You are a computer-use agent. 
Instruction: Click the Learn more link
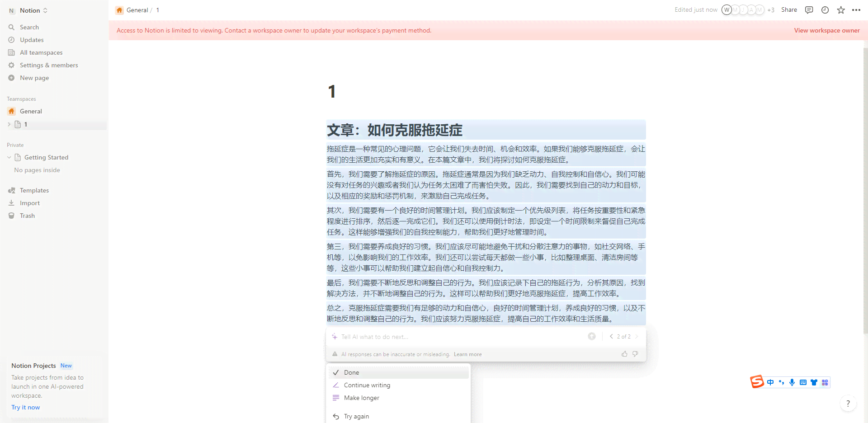point(467,354)
